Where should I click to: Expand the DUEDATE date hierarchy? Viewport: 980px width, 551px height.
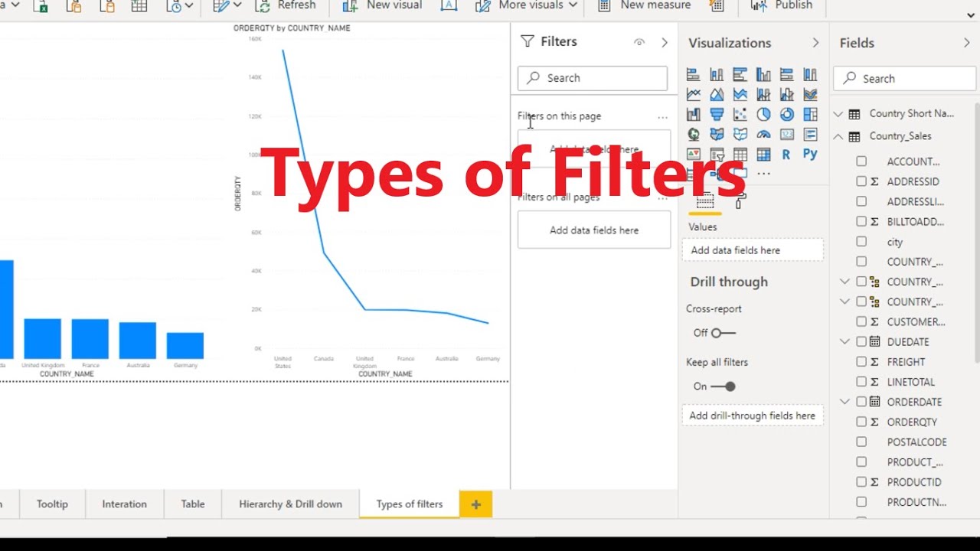point(845,341)
